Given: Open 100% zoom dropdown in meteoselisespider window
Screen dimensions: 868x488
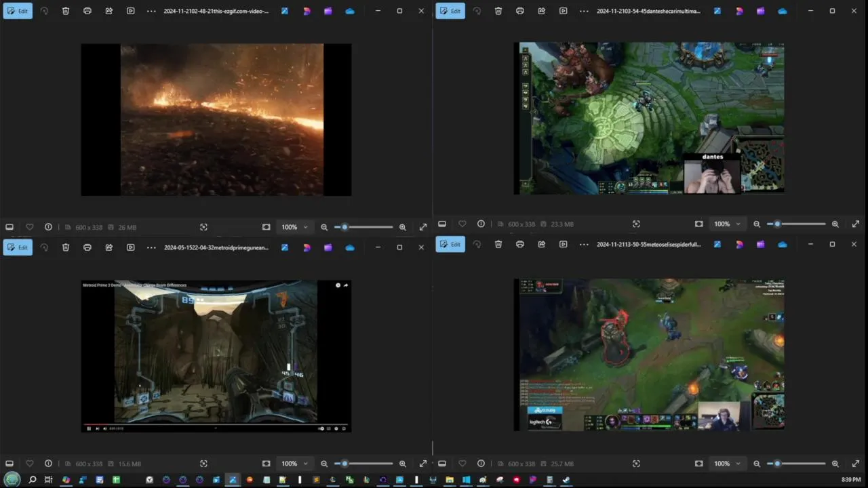Looking at the screenshot, I should click(x=728, y=464).
